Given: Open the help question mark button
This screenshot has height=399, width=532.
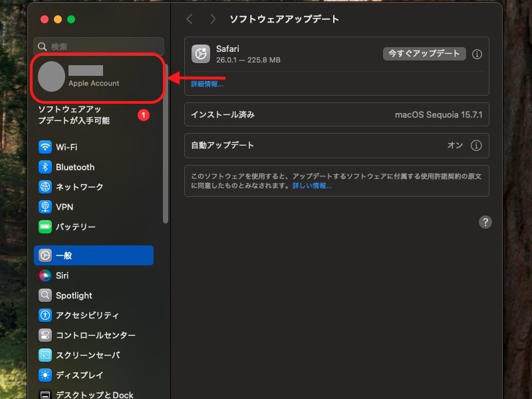Looking at the screenshot, I should click(485, 221).
